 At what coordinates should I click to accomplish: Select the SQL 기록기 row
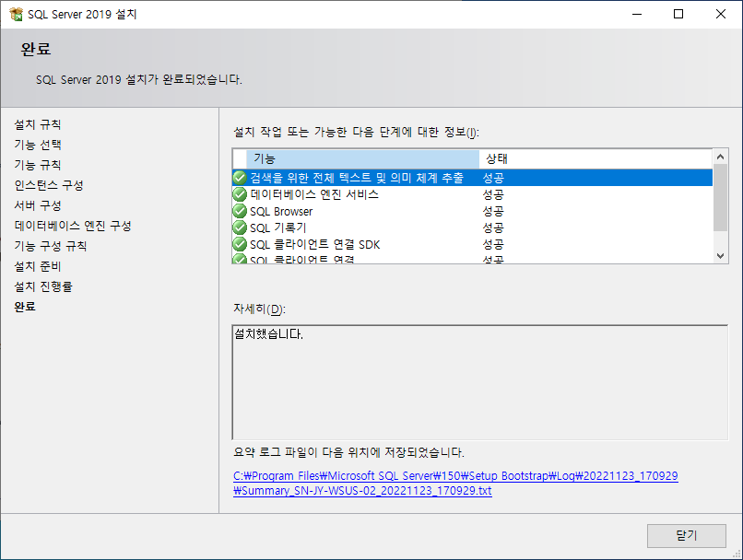[x=472, y=227]
